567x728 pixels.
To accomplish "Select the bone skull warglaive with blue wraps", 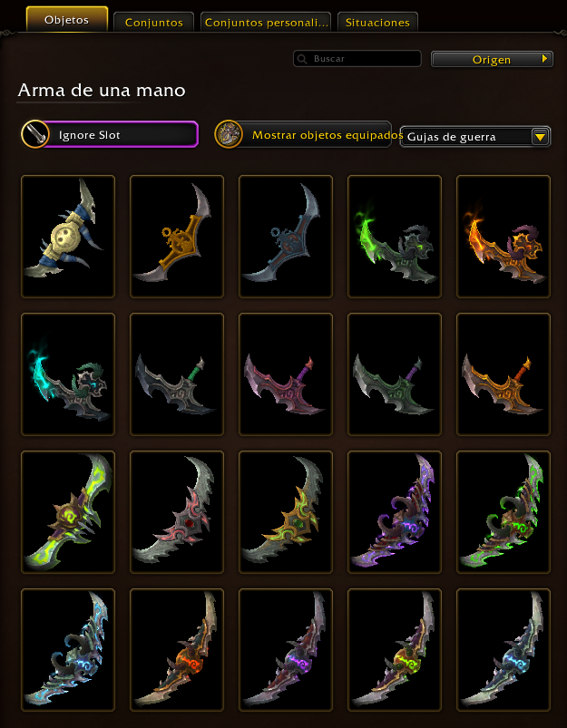I will tap(68, 237).
